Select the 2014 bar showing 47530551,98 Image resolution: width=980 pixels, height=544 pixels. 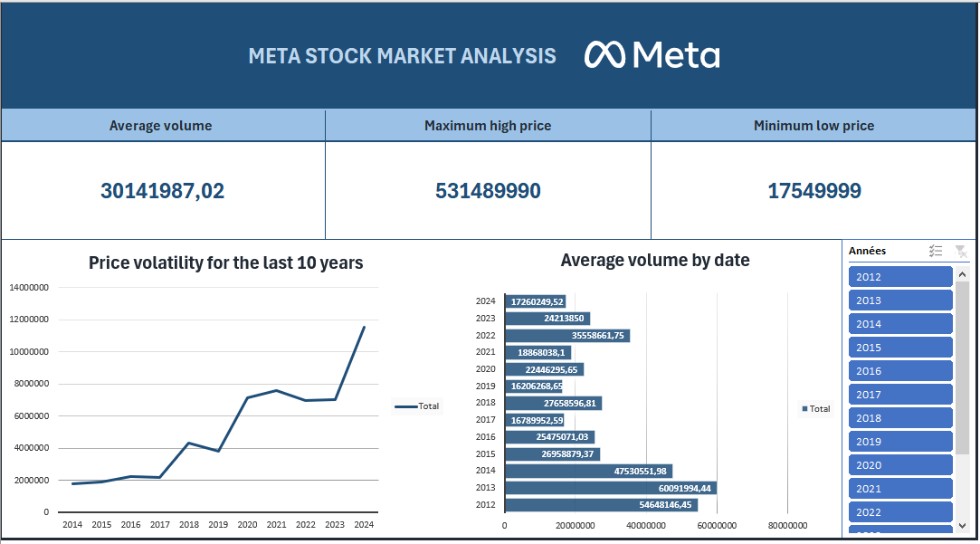click(x=588, y=471)
